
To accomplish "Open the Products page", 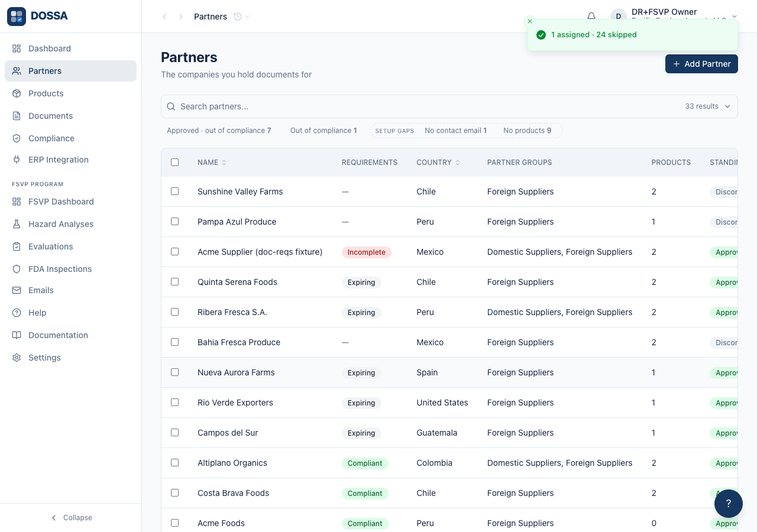I will pos(70,93).
